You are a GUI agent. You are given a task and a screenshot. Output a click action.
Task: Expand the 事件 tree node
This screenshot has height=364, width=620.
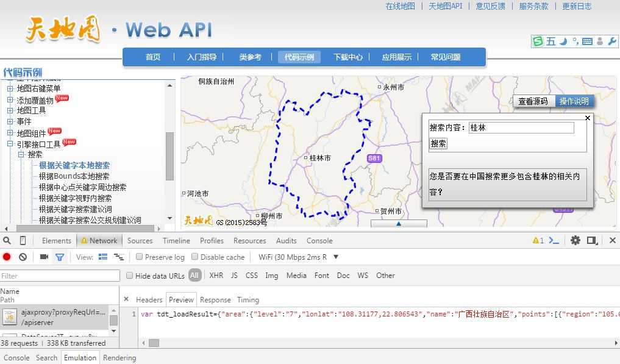pos(10,121)
